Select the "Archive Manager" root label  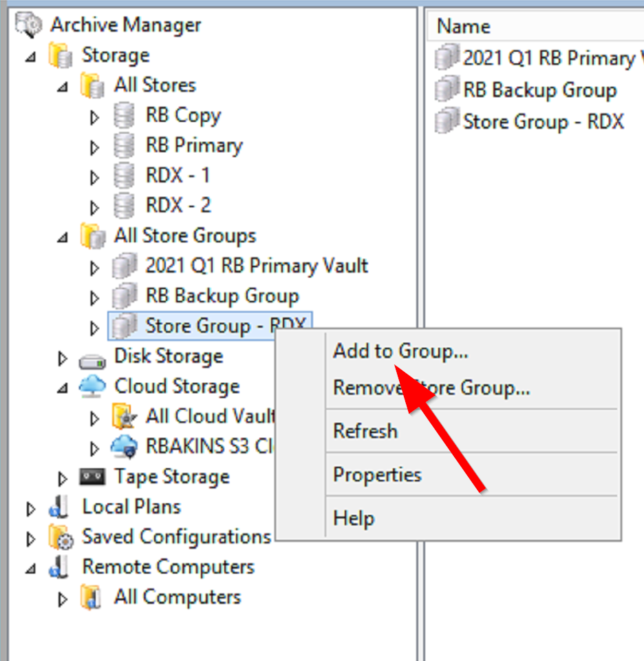point(126,25)
